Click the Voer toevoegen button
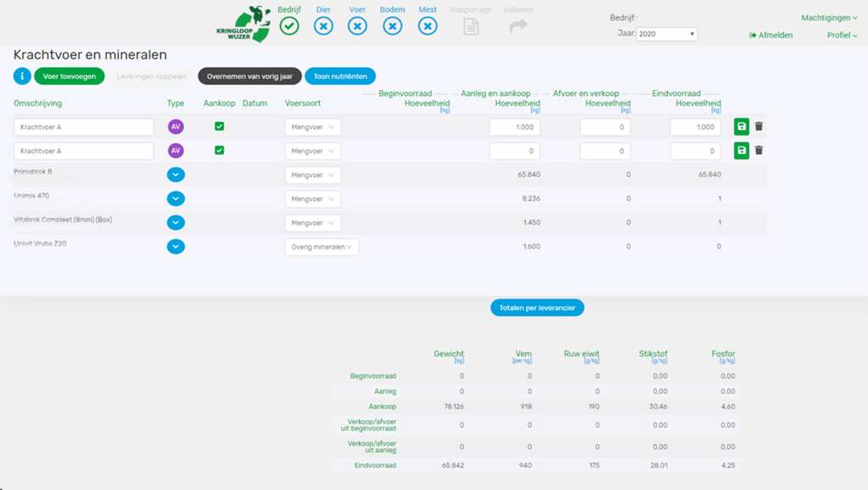 pyautogui.click(x=70, y=77)
